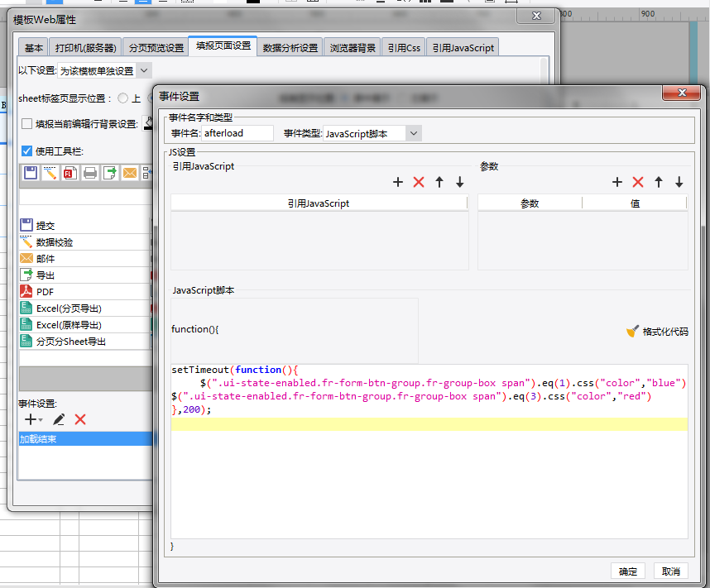Image resolution: width=710 pixels, height=588 pixels.
Task: Switch to the 数据分析设置 tab
Action: [x=290, y=47]
